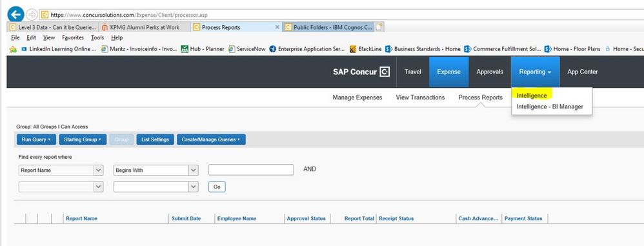
Task: Choose Intelligence from Reporting menu
Action: [x=532, y=96]
